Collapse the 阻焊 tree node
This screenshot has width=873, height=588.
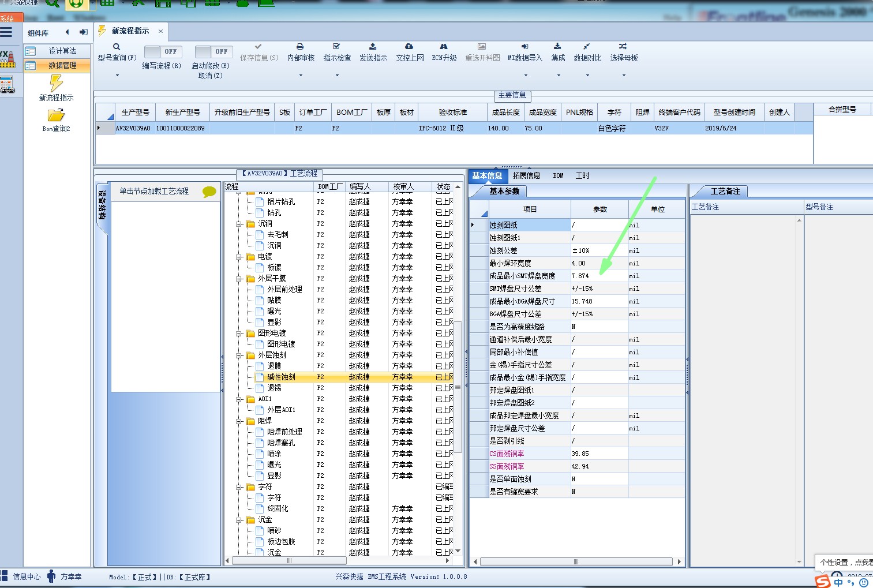pyautogui.click(x=239, y=421)
